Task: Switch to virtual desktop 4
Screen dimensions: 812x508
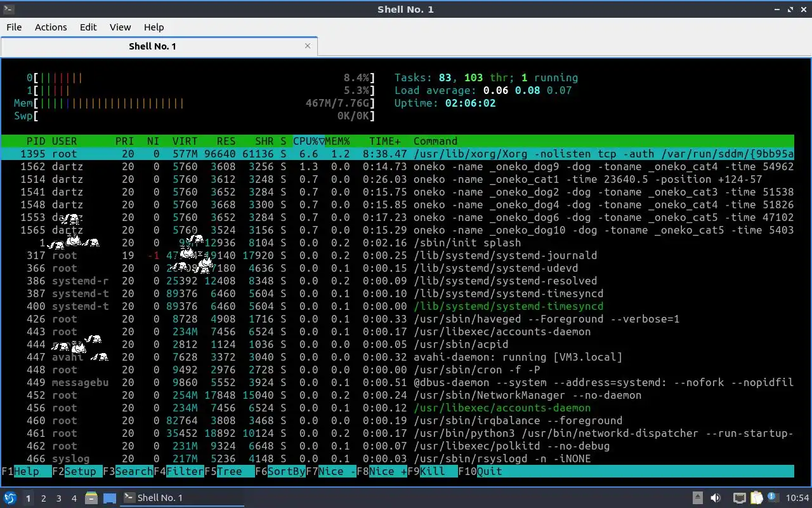Action: click(74, 498)
